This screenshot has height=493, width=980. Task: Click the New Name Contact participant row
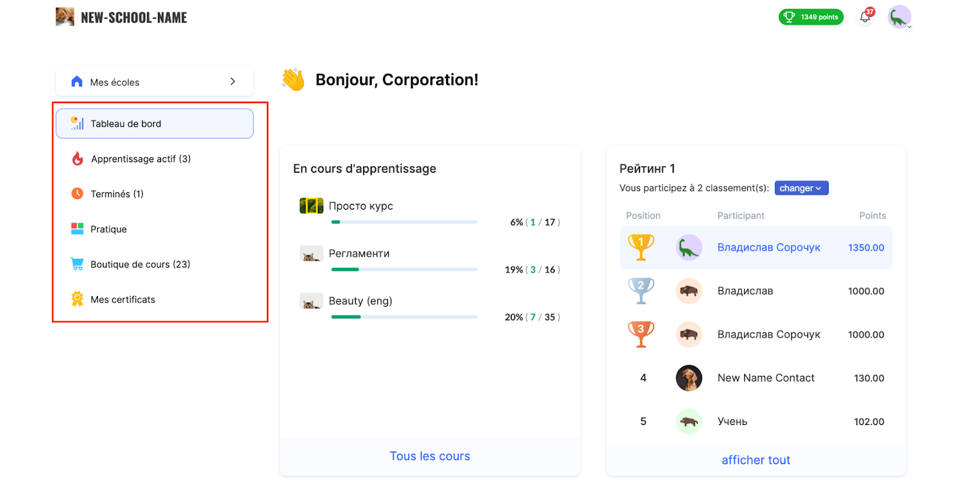tap(766, 378)
